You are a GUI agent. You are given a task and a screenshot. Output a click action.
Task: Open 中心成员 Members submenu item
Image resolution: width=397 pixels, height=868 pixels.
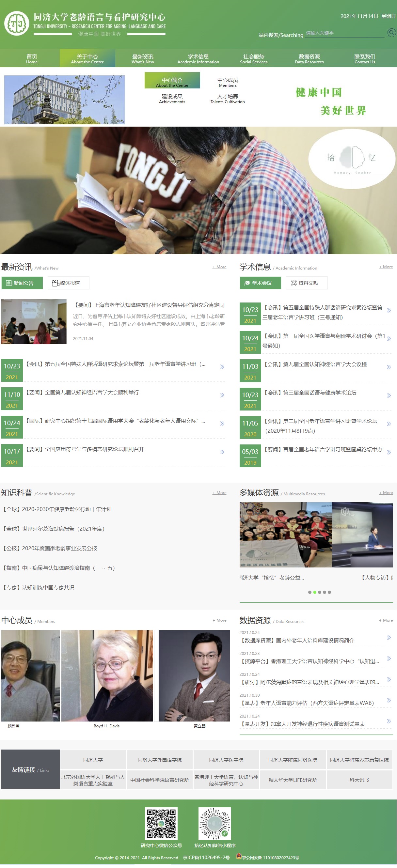(228, 82)
